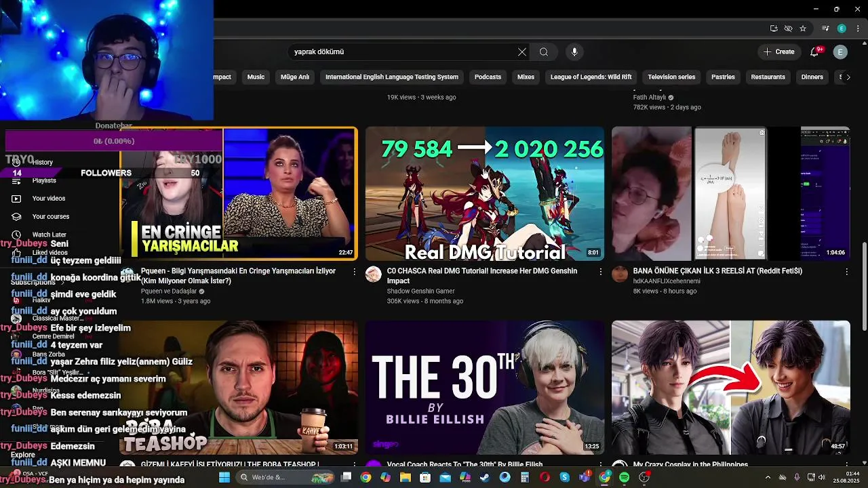Open Pqueen ve Dadaşlar channel link
This screenshot has height=488, width=868.
coord(169,291)
